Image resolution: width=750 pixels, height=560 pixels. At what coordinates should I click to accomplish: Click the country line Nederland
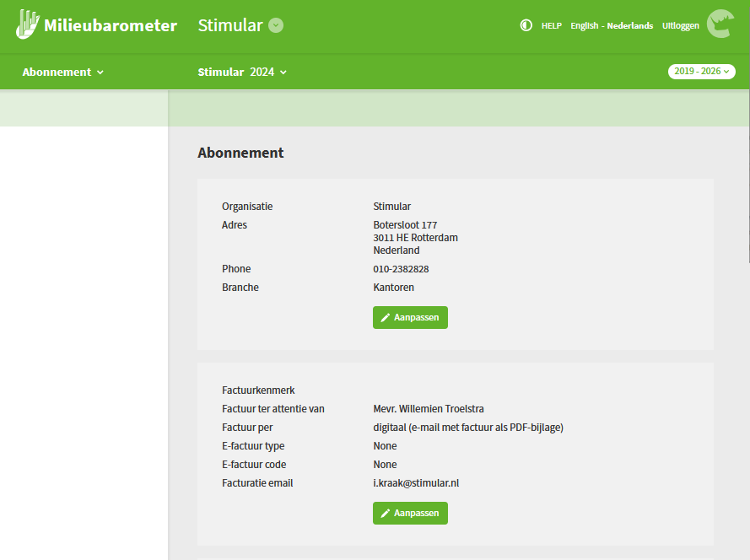pos(397,250)
